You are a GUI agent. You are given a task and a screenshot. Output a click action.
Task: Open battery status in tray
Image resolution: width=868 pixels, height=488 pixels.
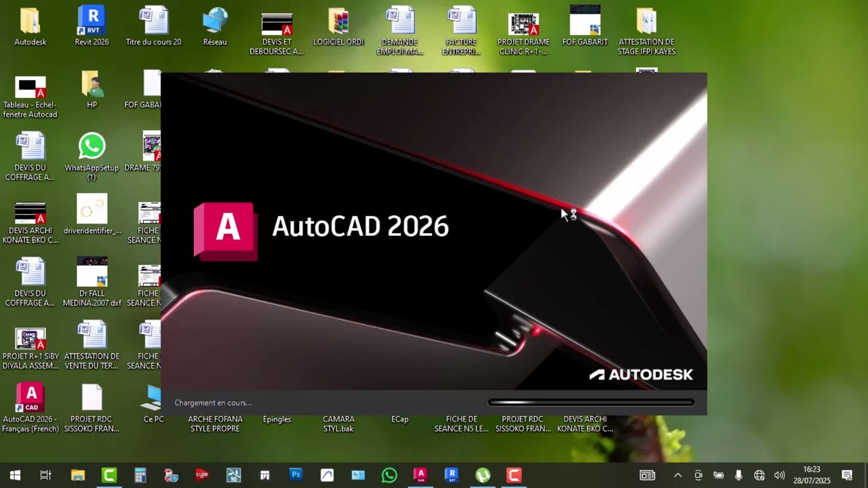pyautogui.click(x=718, y=475)
